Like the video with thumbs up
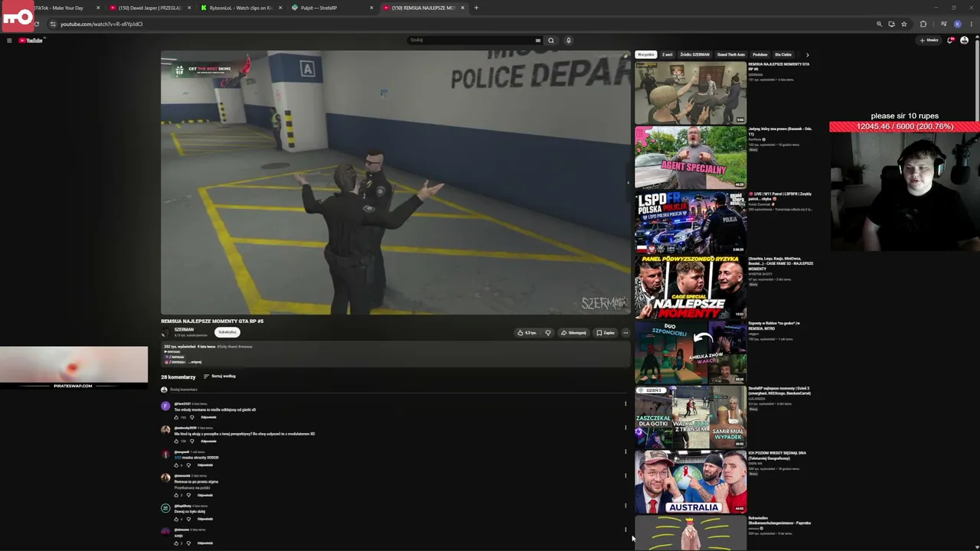The image size is (980, 551). click(x=527, y=333)
